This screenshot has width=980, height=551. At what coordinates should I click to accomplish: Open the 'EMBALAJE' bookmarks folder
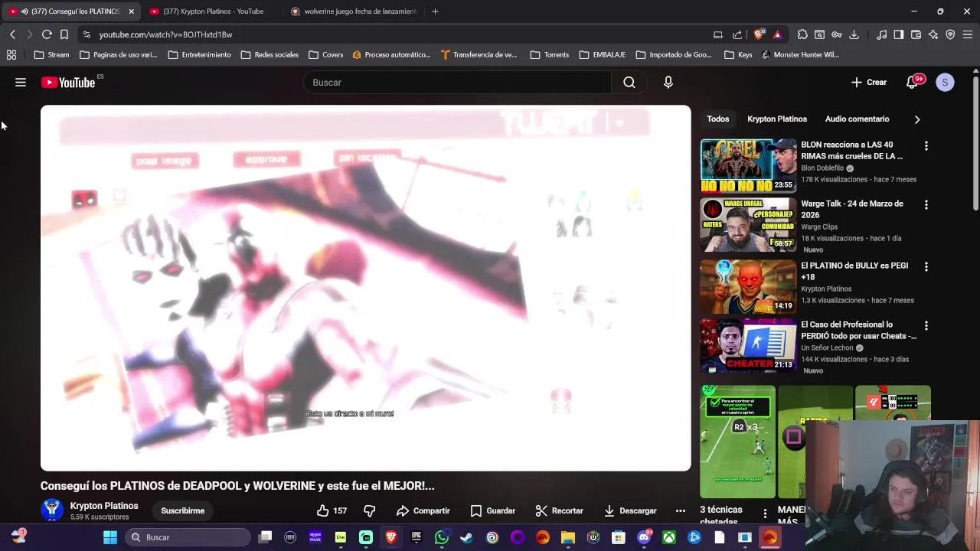(x=602, y=54)
